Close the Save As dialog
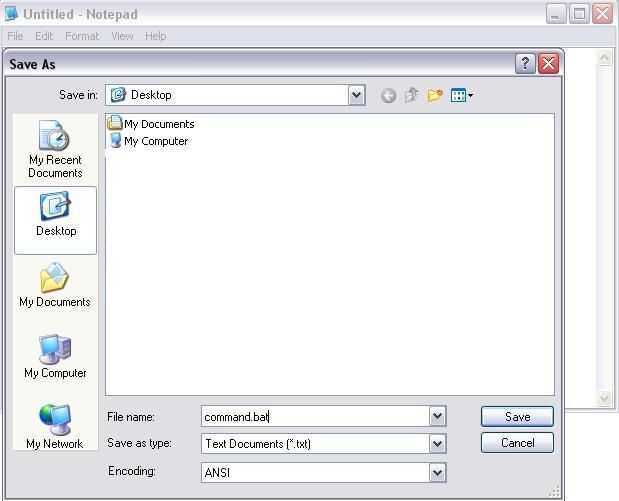The width and height of the screenshot is (619, 501). click(548, 63)
